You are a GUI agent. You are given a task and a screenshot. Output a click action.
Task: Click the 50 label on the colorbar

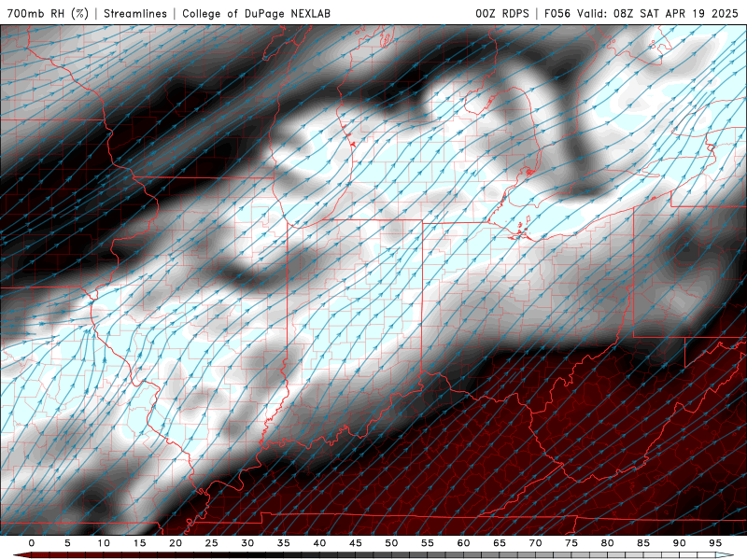391,543
